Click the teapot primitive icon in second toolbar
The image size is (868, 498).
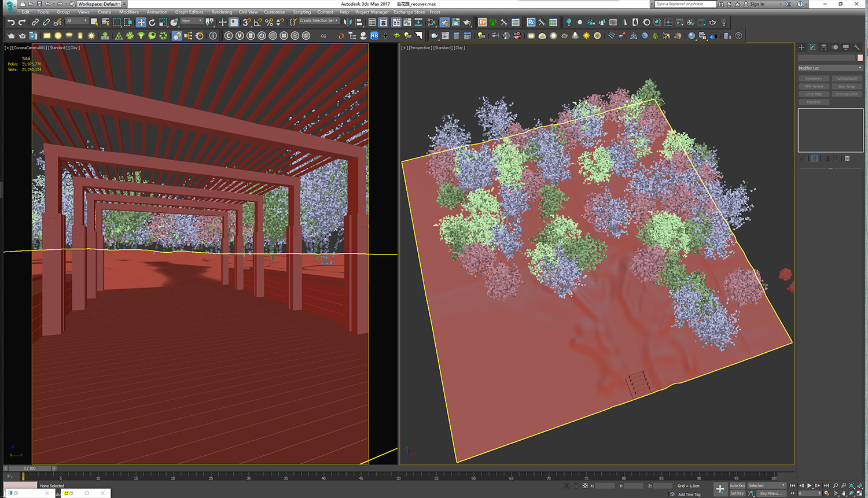tap(11, 36)
